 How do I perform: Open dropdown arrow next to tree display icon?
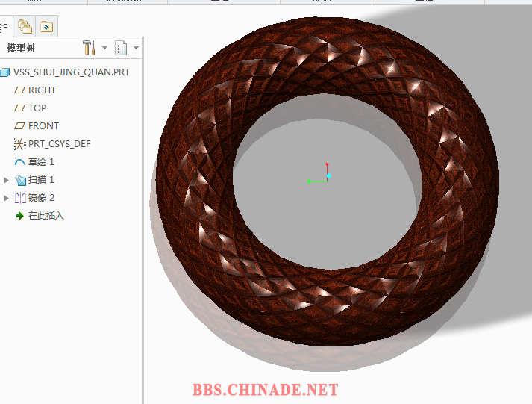(136, 48)
